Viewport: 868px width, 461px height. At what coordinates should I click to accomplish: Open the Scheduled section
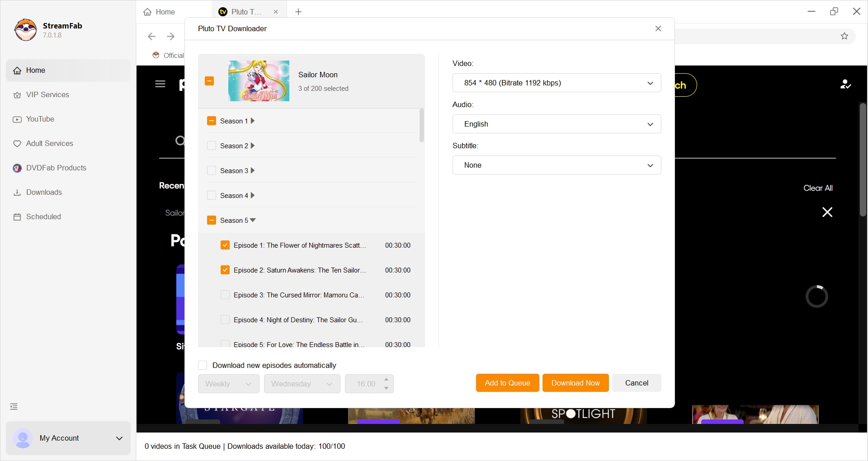68,217
